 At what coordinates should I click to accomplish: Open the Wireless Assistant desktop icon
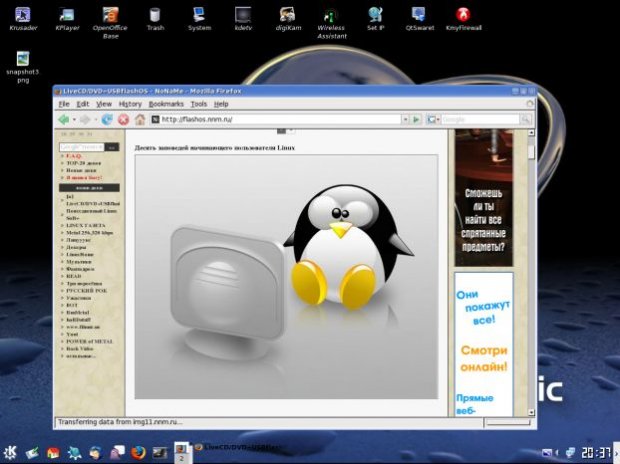(x=331, y=22)
